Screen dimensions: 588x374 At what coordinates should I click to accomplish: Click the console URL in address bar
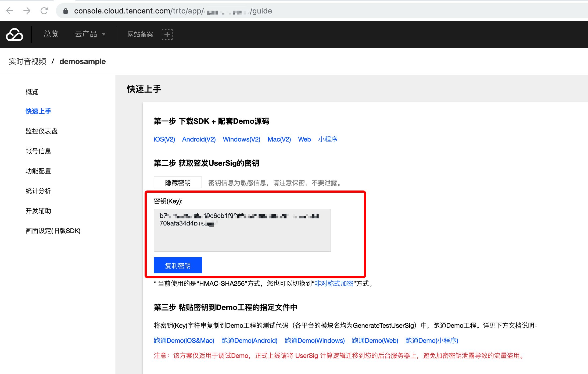click(173, 11)
